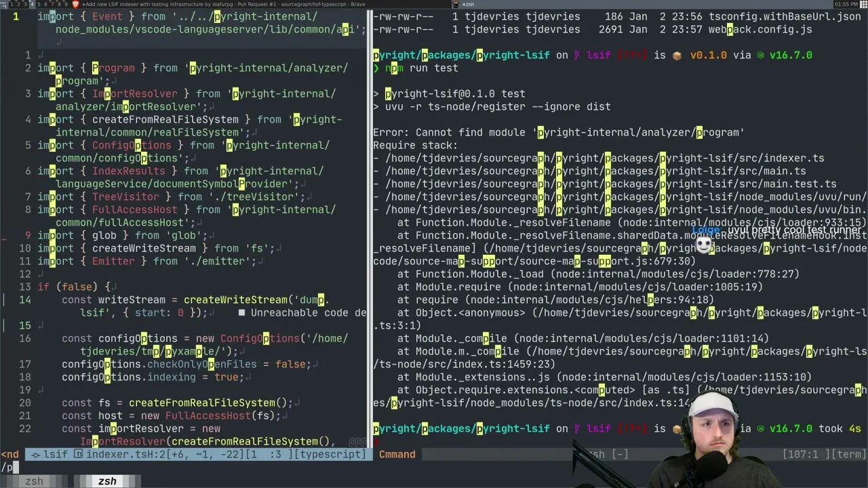Click the Node icon before v16.7.0 in prompt

[x=761, y=55]
